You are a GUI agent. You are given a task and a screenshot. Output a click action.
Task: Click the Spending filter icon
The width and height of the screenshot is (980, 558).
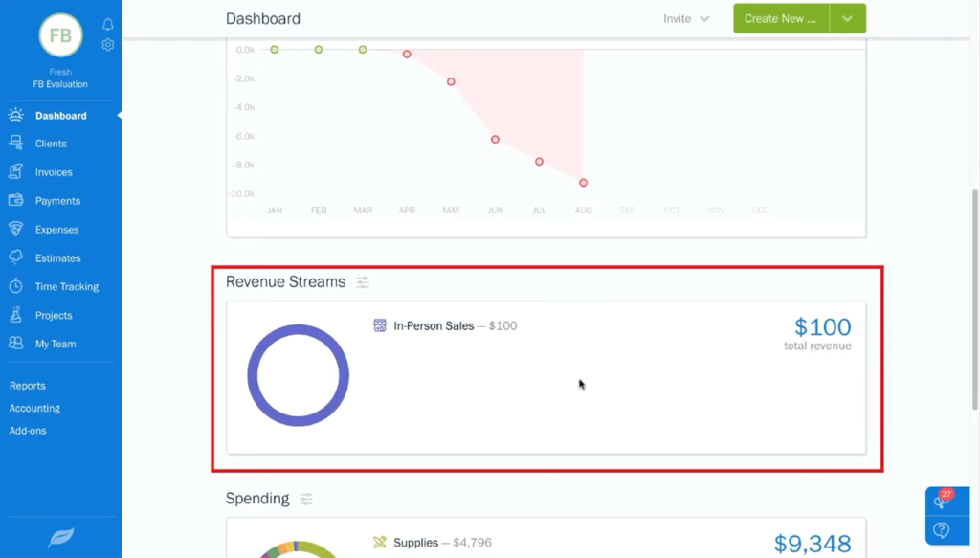(x=306, y=499)
